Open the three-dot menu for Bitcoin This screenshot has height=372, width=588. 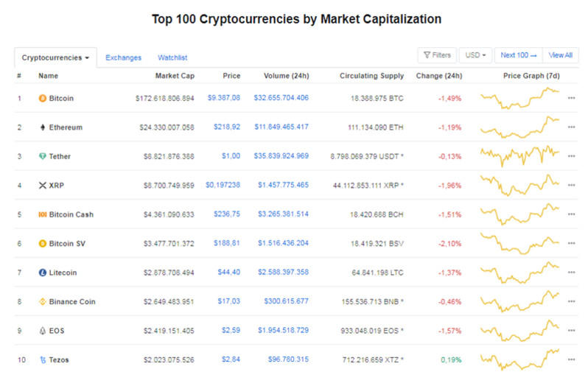[571, 98]
